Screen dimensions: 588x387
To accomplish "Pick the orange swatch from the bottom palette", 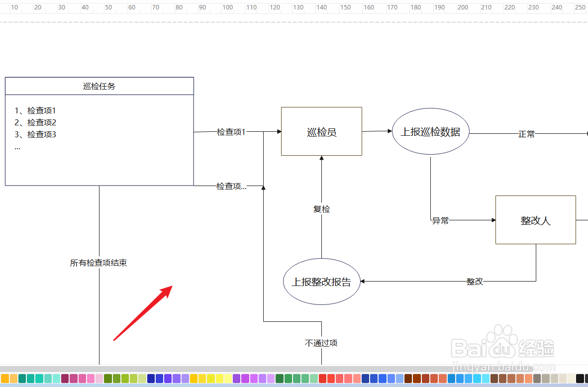I will (6, 379).
